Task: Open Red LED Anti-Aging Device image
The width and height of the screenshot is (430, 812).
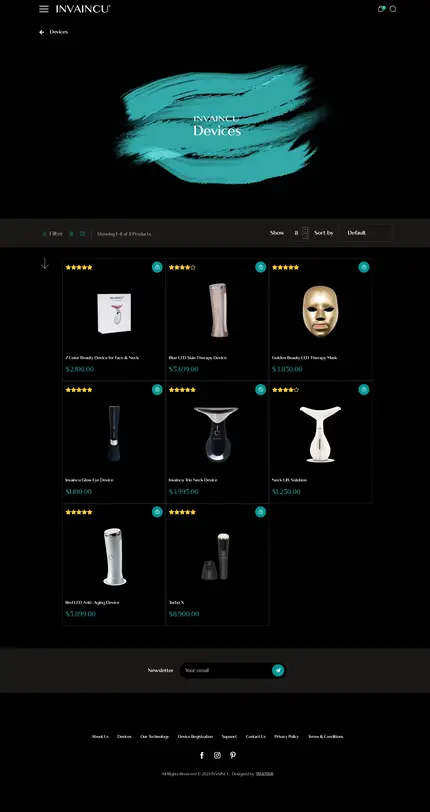Action: click(114, 557)
